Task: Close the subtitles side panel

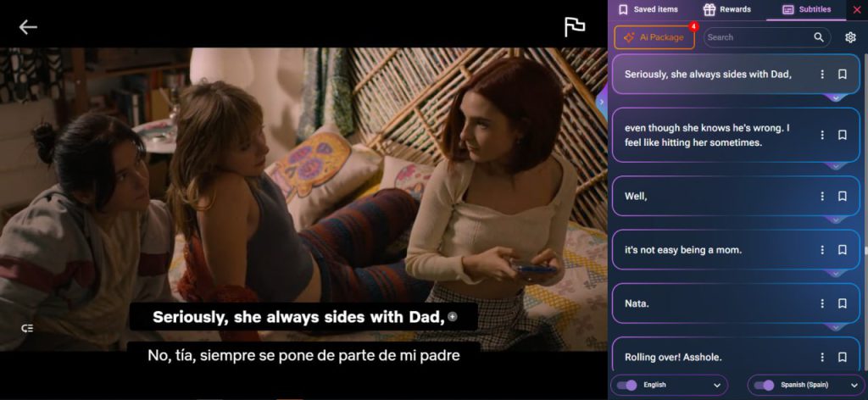Action: coord(857,9)
